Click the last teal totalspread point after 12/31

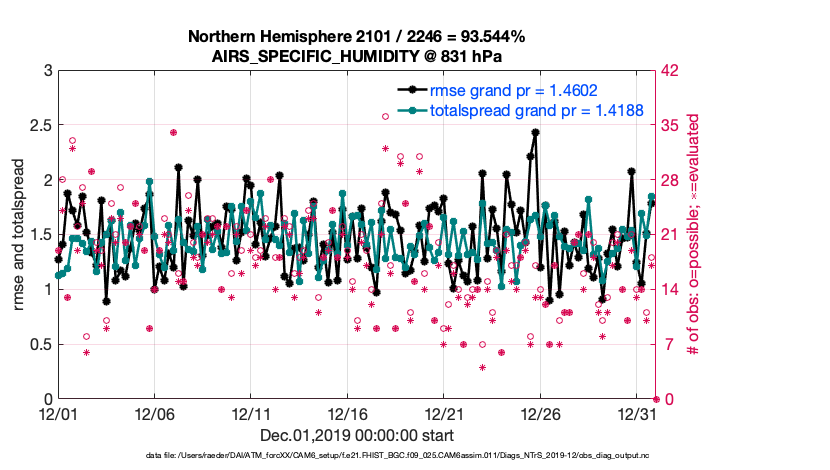coord(651,197)
